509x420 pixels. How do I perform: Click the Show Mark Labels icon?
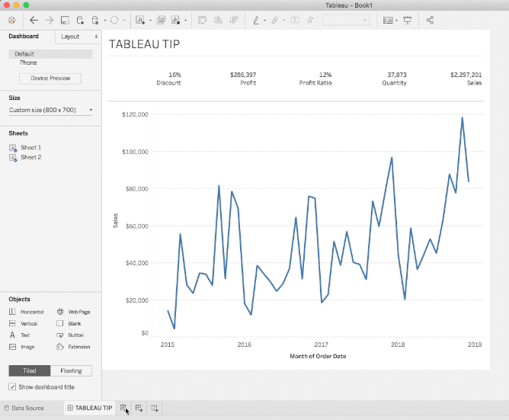coord(295,20)
